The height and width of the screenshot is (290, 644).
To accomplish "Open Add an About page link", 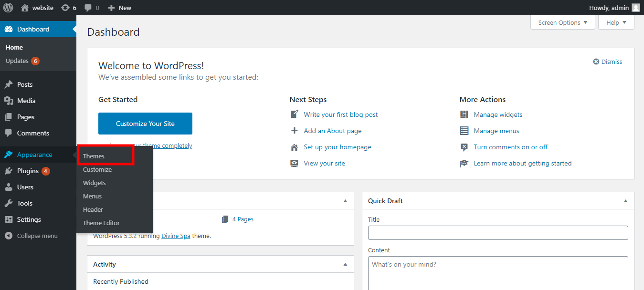I will pos(333,131).
